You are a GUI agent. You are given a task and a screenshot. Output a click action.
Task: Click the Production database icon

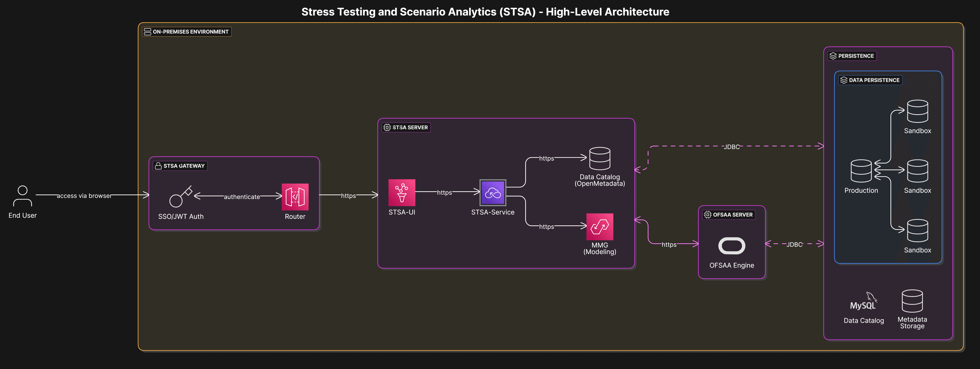point(861,171)
